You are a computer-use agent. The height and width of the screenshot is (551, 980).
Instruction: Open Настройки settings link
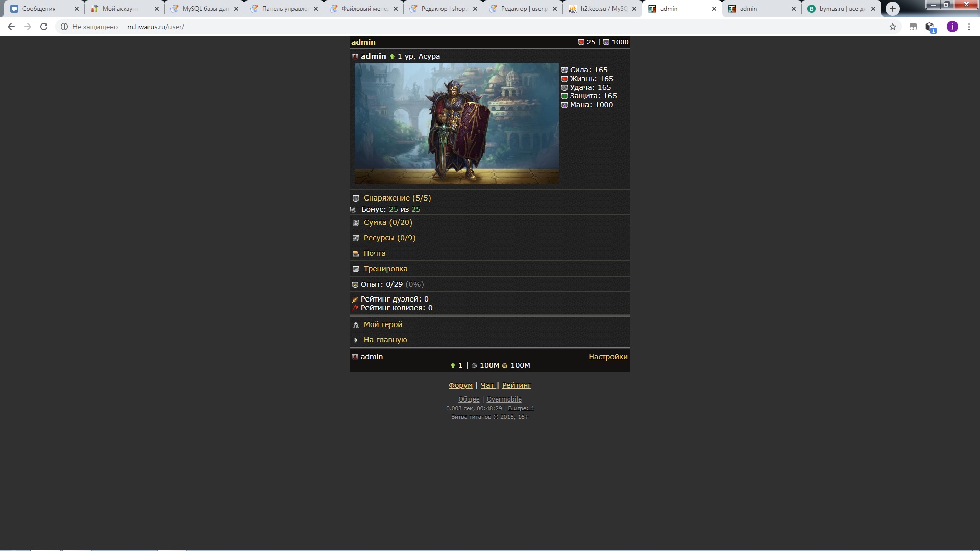pos(608,357)
